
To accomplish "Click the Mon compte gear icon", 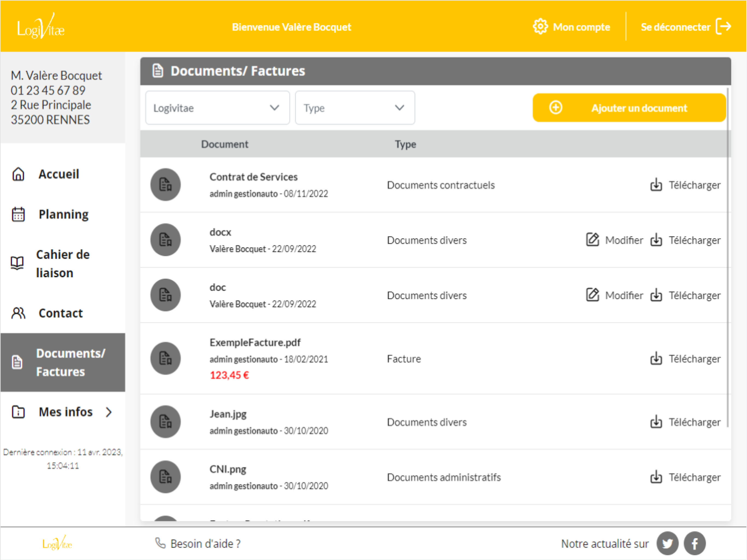I will tap(540, 26).
